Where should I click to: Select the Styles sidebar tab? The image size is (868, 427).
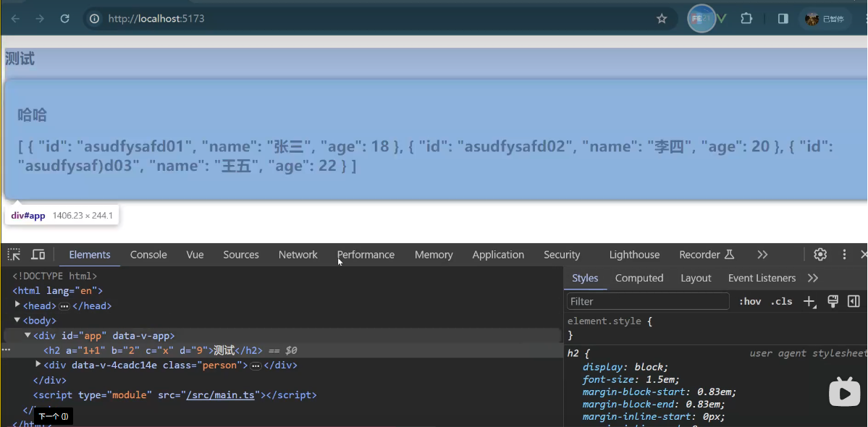click(585, 278)
